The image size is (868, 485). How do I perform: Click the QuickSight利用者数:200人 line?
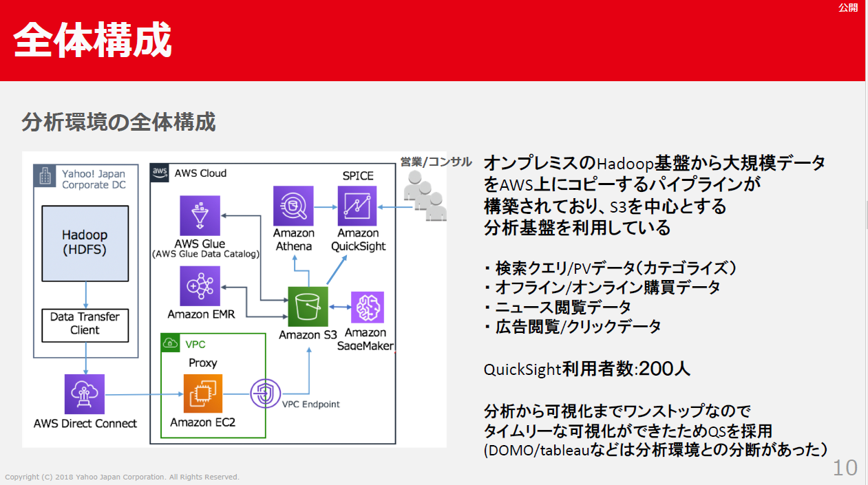(x=587, y=369)
